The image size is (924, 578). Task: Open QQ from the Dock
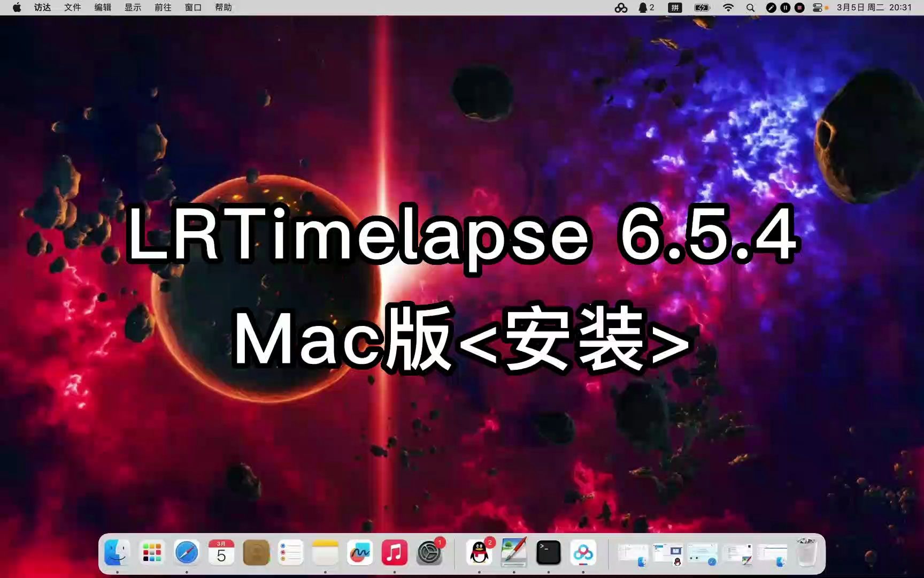pos(479,552)
